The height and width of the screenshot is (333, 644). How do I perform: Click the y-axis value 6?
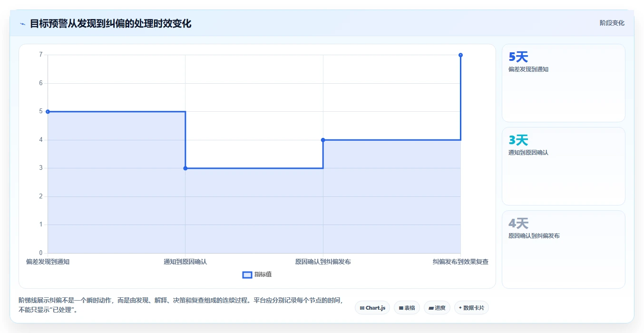coord(41,83)
